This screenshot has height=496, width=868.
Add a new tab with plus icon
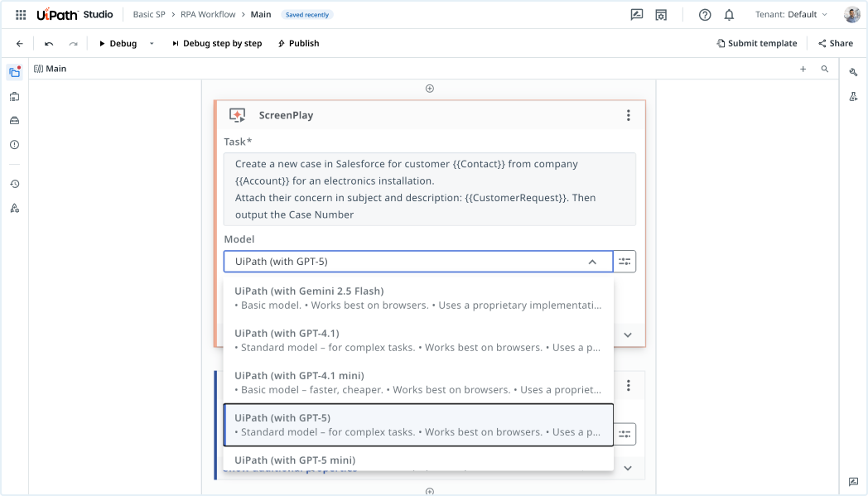point(803,70)
